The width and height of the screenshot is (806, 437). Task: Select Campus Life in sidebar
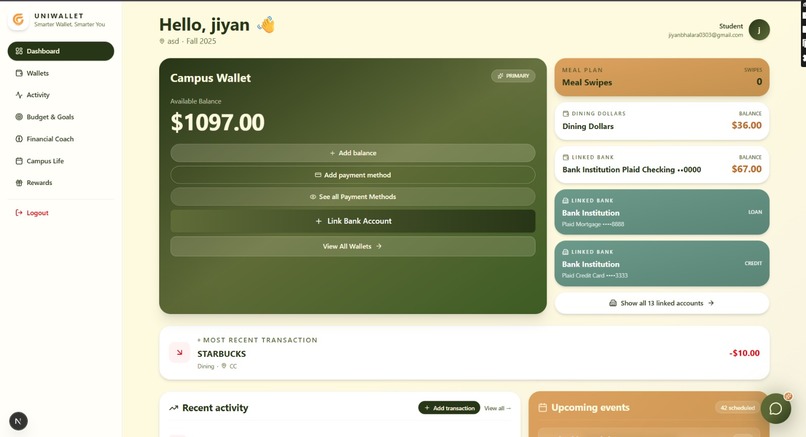(61, 161)
